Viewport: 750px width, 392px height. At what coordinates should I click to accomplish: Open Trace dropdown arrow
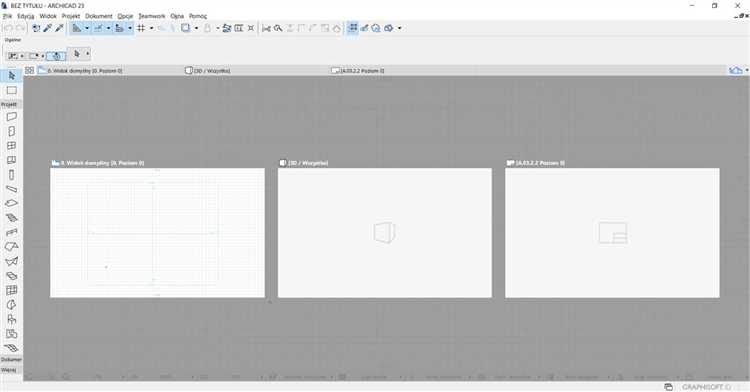[x=196, y=28]
